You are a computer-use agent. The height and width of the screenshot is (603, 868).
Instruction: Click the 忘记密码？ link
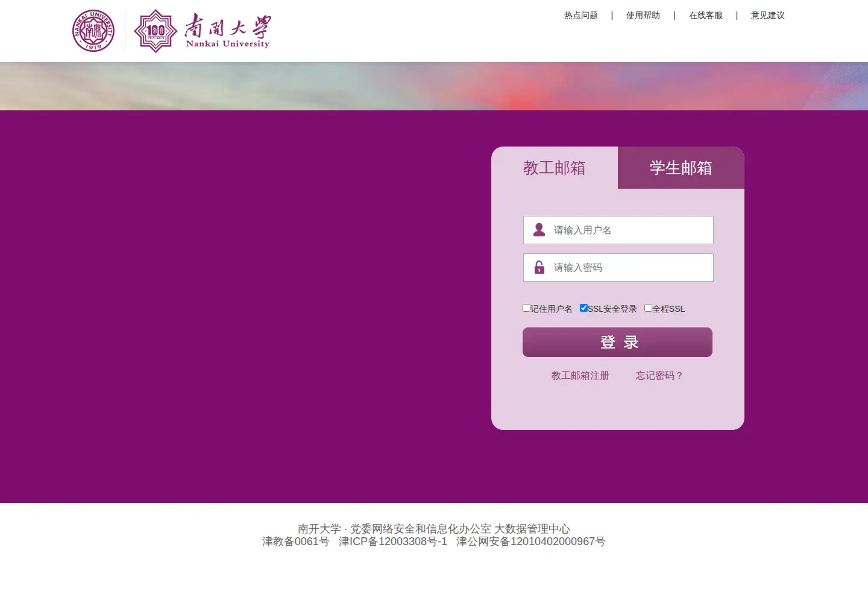(659, 376)
